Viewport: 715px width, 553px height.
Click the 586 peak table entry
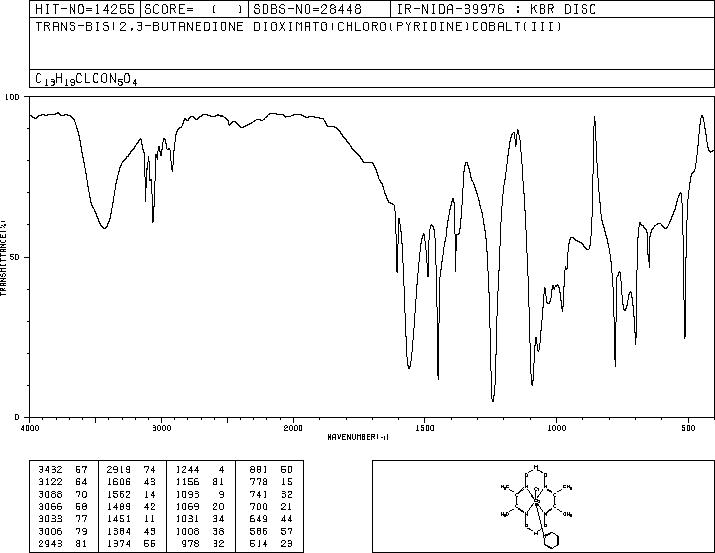(x=271, y=531)
